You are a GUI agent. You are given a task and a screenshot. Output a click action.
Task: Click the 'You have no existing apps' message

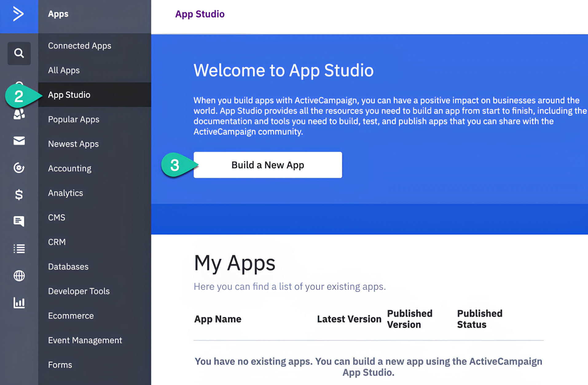tap(368, 367)
